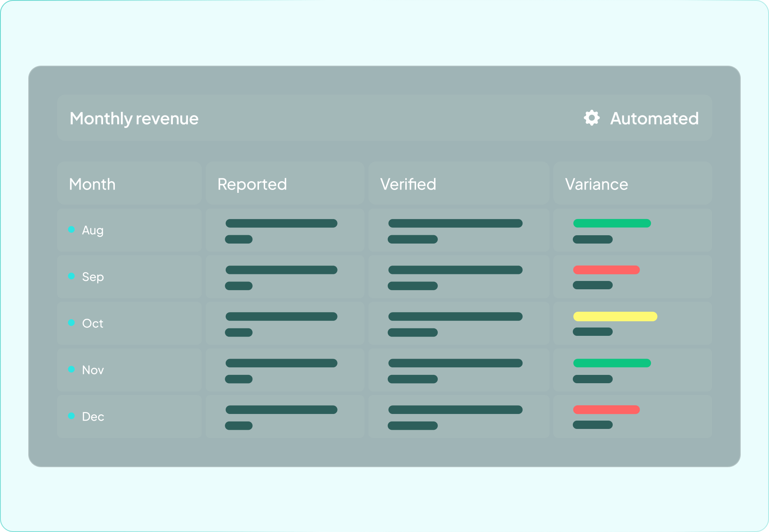Click the Reported cell in Sep row
This screenshot has height=532, width=769.
point(285,277)
